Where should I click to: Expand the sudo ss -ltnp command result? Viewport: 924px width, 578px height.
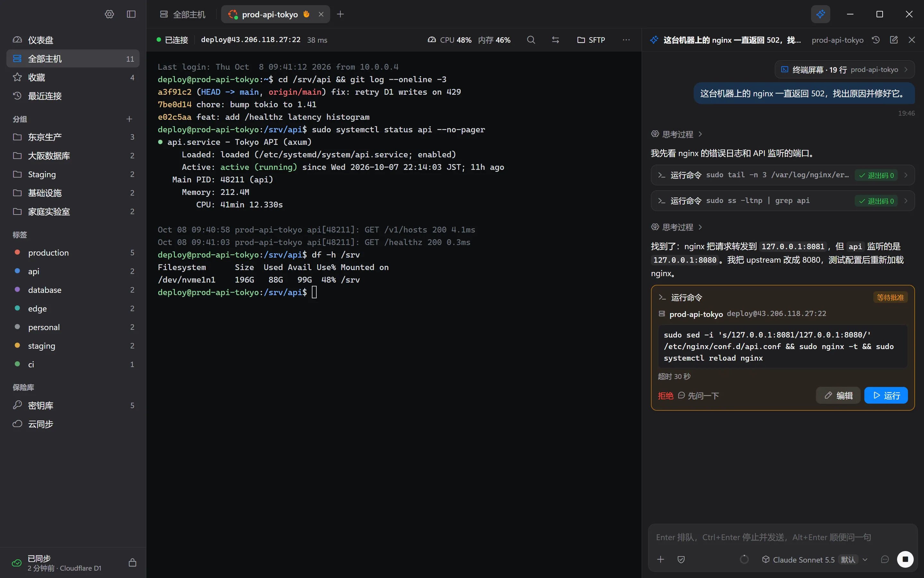pyautogui.click(x=783, y=201)
